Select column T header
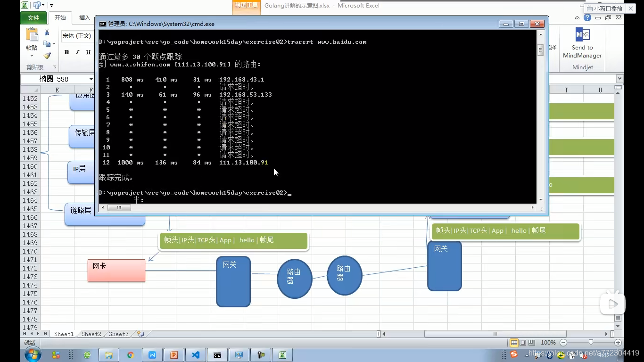The width and height of the screenshot is (644, 362). (x=566, y=90)
